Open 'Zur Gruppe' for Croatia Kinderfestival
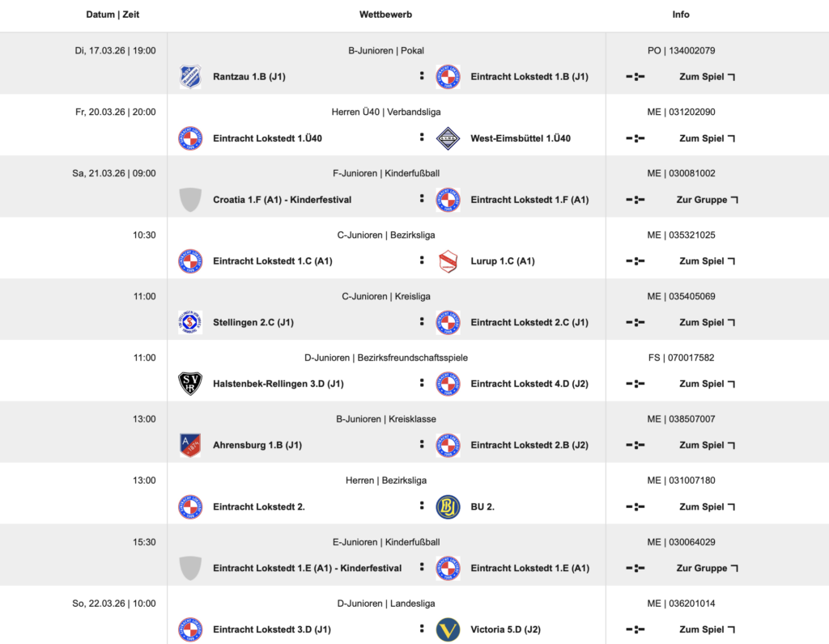Image resolution: width=829 pixels, height=644 pixels. coord(707,200)
